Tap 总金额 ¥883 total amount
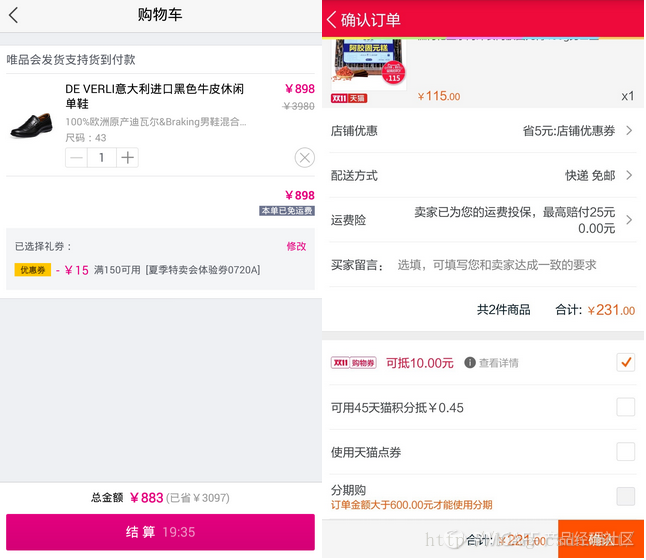This screenshot has height=560, width=646. 127,498
